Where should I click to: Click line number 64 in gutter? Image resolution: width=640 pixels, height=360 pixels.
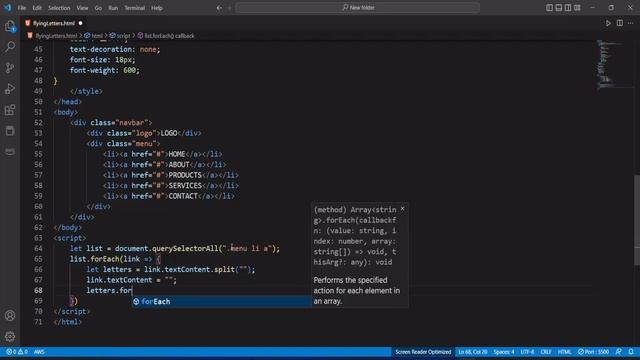[x=38, y=248]
